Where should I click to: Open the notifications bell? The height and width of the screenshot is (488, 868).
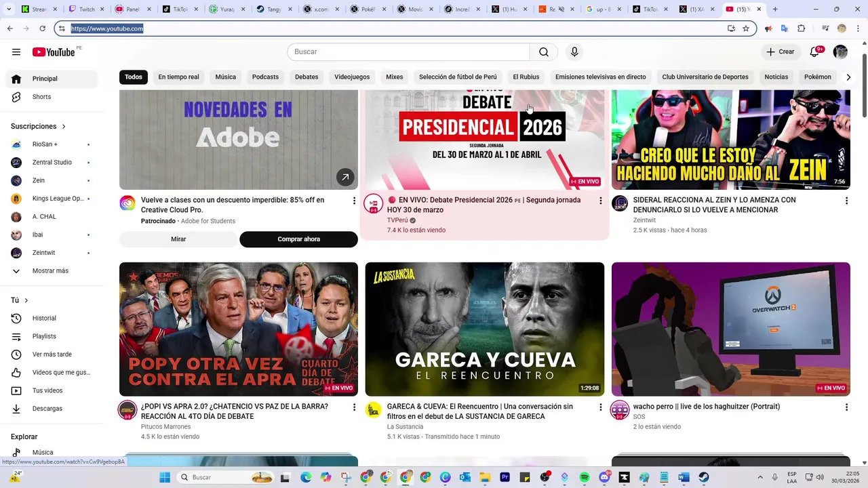tap(816, 52)
